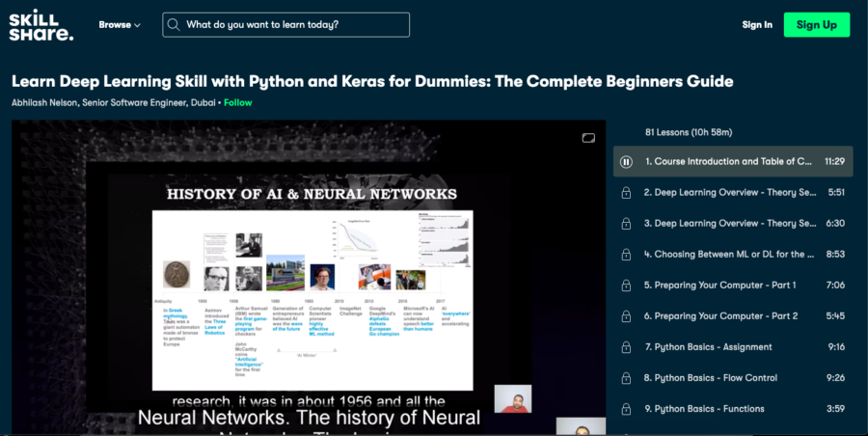Click the 11:29 duration of lesson 1

[x=835, y=162]
